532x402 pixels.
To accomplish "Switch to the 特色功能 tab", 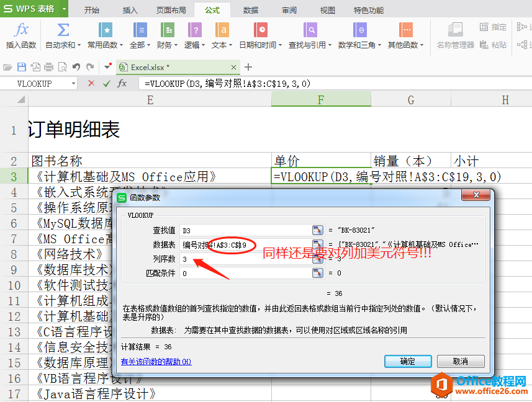I will coord(369,10).
